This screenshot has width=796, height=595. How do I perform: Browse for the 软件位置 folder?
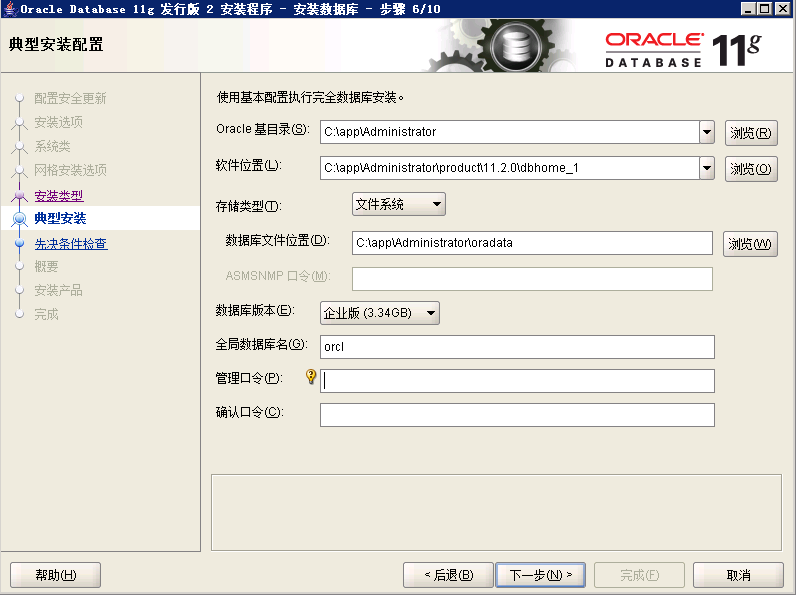(750, 169)
